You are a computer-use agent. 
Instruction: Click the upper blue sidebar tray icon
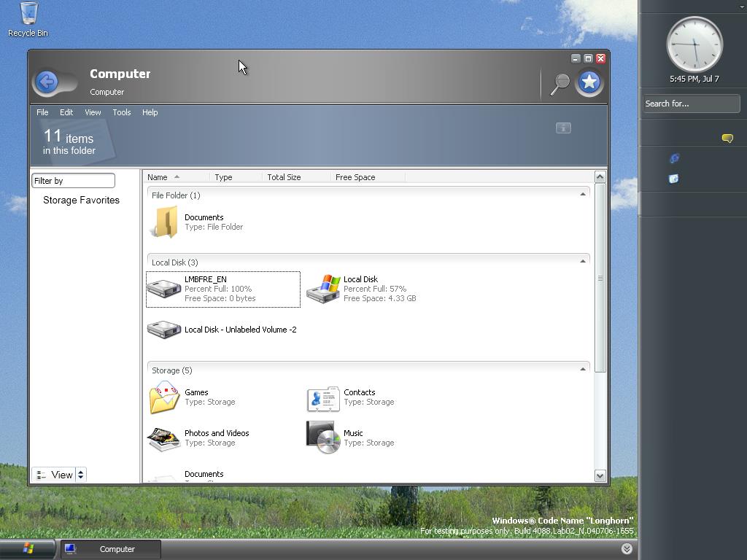tap(674, 158)
